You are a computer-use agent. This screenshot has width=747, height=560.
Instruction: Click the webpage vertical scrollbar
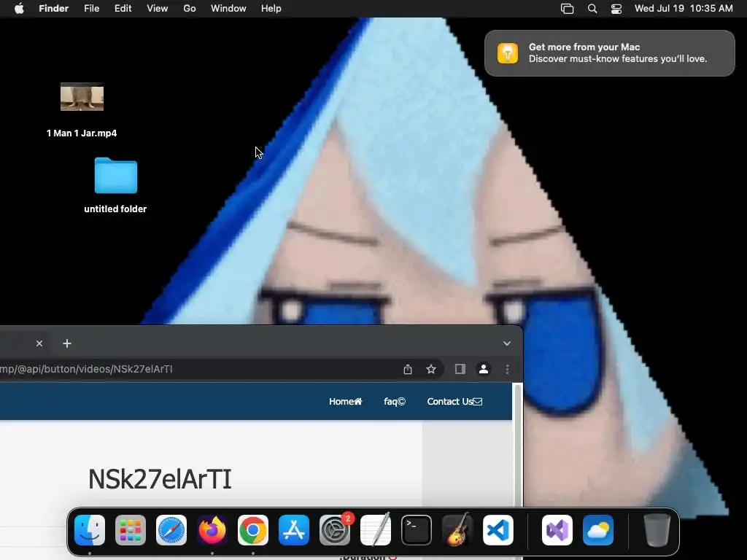pyautogui.click(x=517, y=446)
